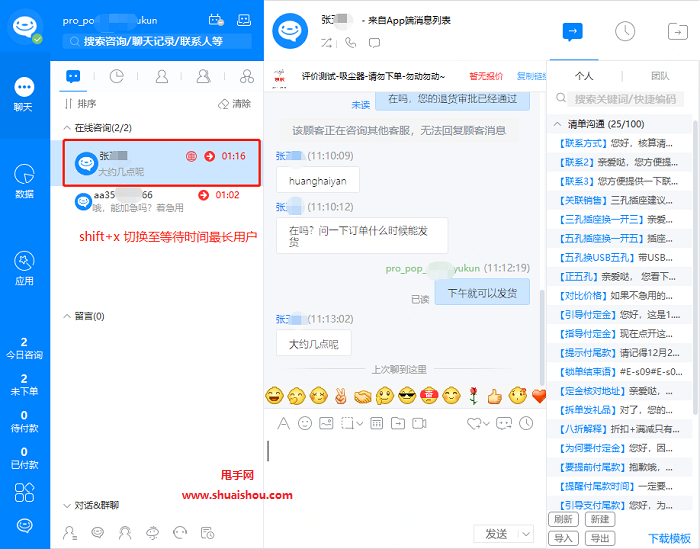Open the screenshot tool dropdown arrow

coord(360,424)
